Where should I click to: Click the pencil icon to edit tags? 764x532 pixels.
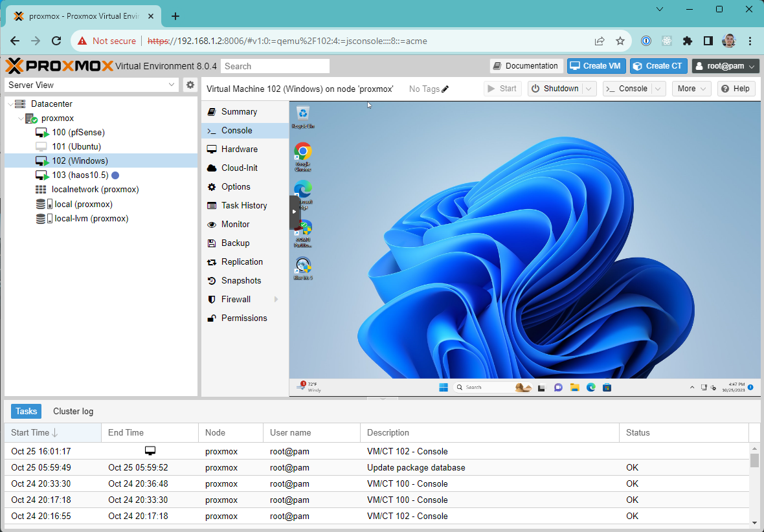point(445,89)
